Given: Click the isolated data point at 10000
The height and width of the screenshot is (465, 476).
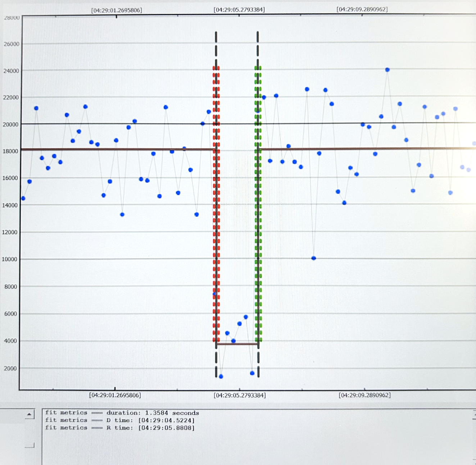Looking at the screenshot, I should pos(314,258).
